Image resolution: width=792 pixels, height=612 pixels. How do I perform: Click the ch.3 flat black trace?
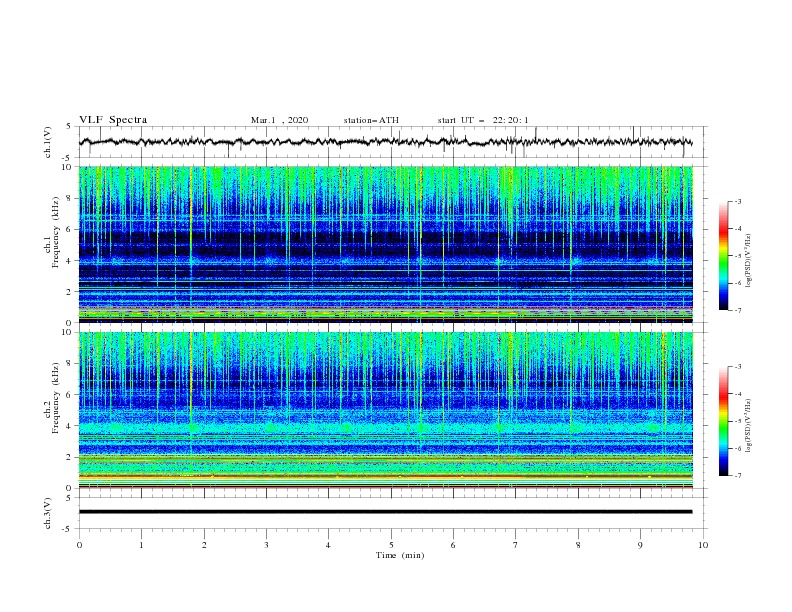click(385, 512)
